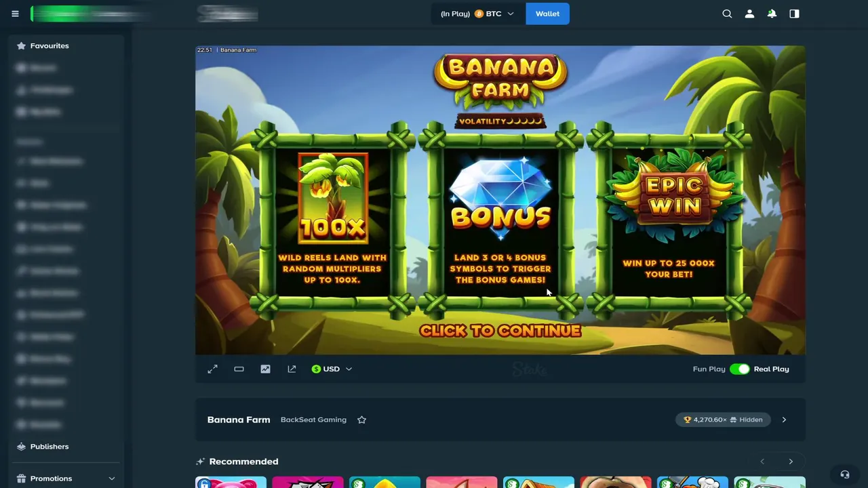Click the 100x wild reels panel
The image size is (868, 488).
(332, 219)
